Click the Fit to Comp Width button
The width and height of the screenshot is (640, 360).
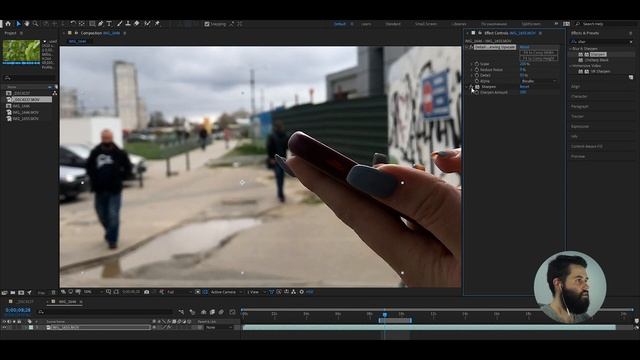[x=539, y=53]
